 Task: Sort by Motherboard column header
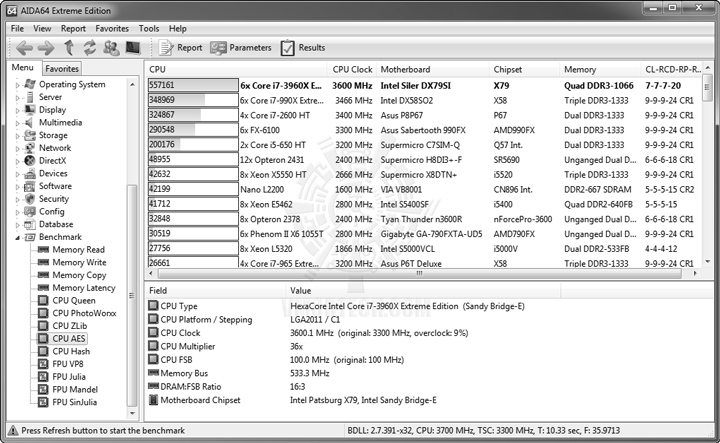(x=433, y=69)
